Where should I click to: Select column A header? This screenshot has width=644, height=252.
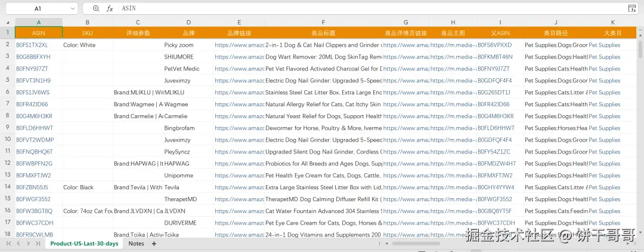click(x=39, y=22)
